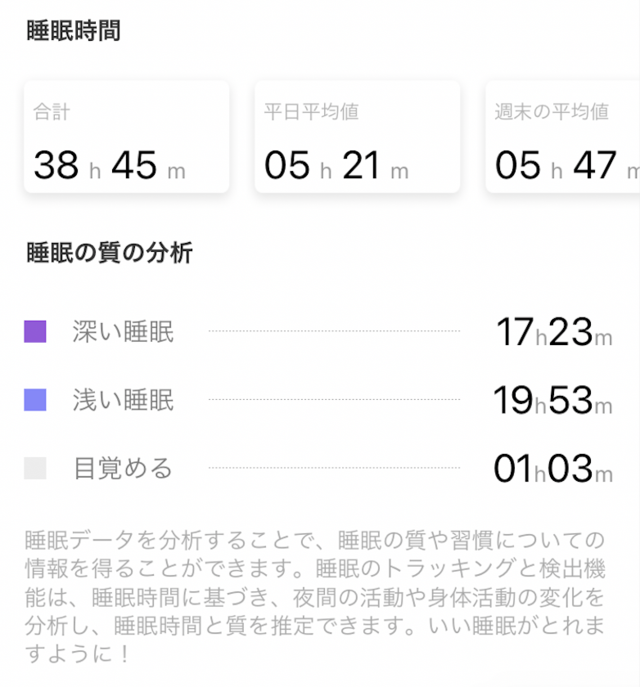Image resolution: width=640 pixels, height=687 pixels.
Task: Click the gray awake color swatch
Action: click(x=36, y=468)
